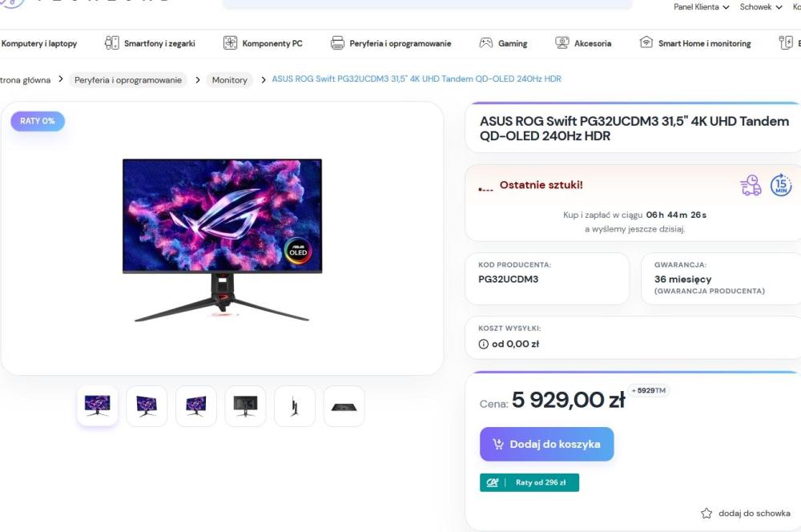Image resolution: width=801 pixels, height=532 pixels.
Task: Open Komputery i laptopy menu
Action: (x=39, y=43)
